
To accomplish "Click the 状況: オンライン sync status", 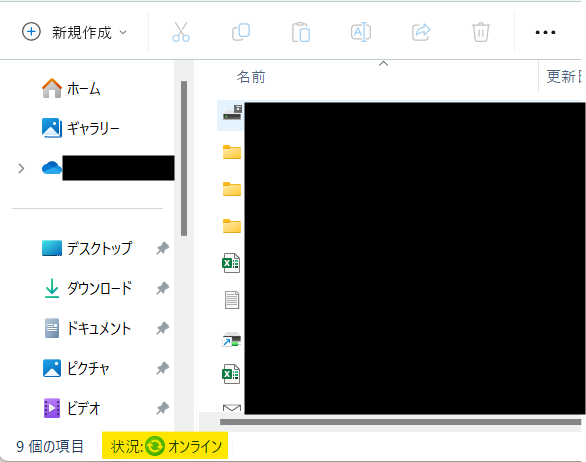I will (x=165, y=446).
